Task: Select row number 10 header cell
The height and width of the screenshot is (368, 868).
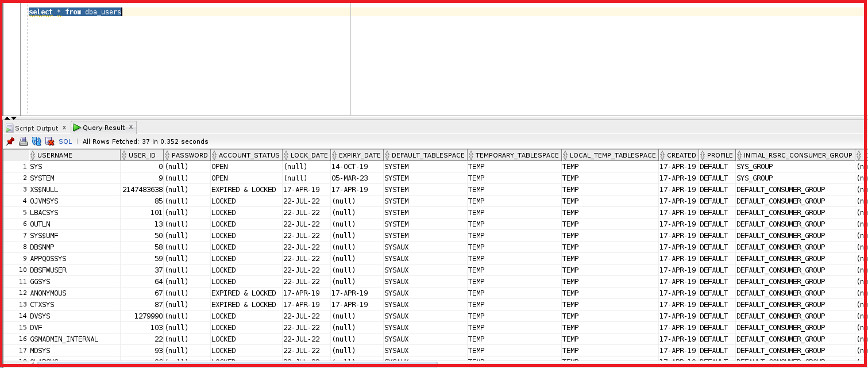Action: [16, 270]
